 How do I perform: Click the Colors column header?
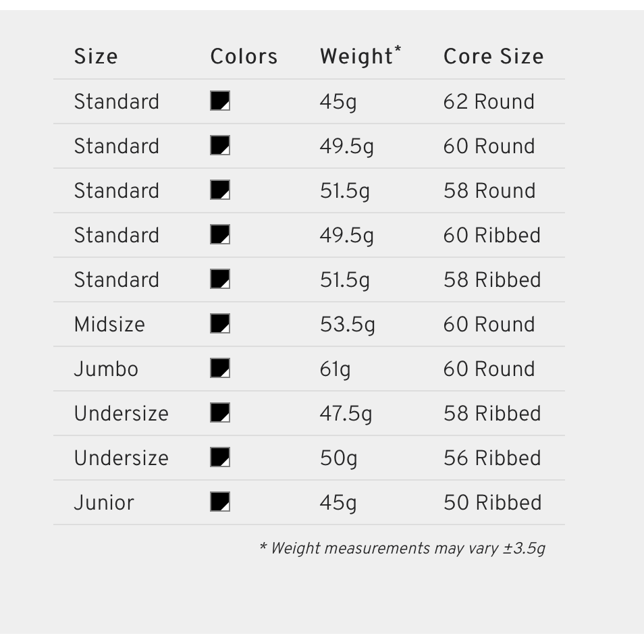(244, 57)
